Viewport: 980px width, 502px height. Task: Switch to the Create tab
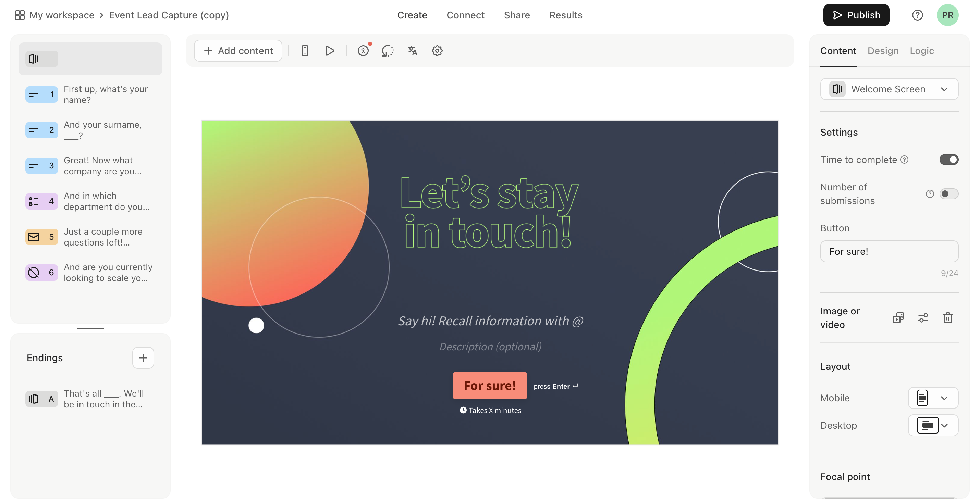[x=412, y=15]
